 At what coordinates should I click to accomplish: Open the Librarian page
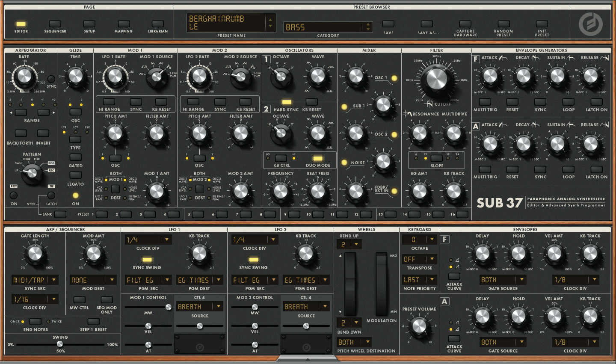[x=158, y=24]
